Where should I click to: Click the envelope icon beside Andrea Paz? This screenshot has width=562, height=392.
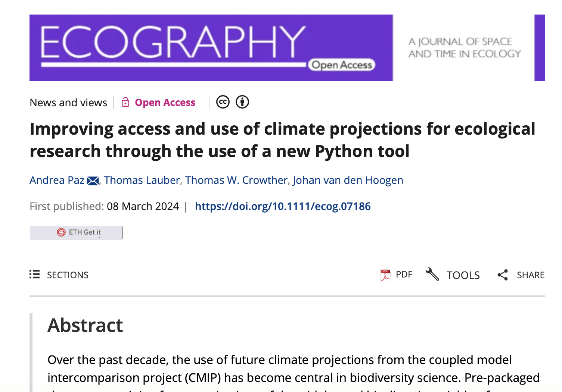93,181
